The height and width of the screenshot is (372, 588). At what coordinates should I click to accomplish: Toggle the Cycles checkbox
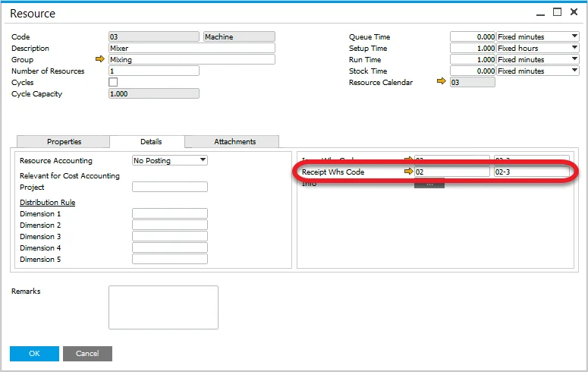point(113,82)
